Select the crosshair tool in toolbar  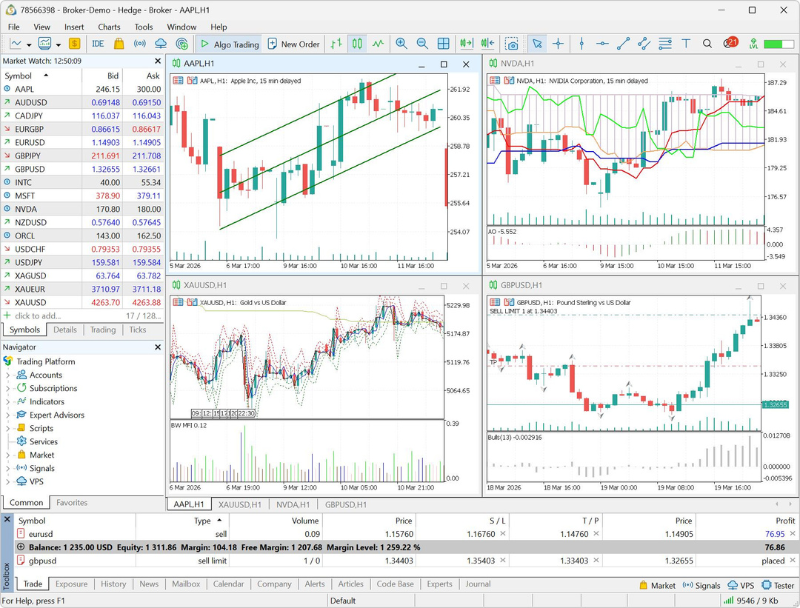(x=558, y=44)
